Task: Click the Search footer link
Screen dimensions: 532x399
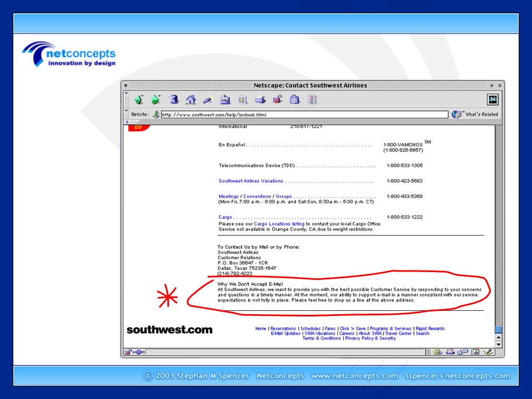Action: click(422, 334)
